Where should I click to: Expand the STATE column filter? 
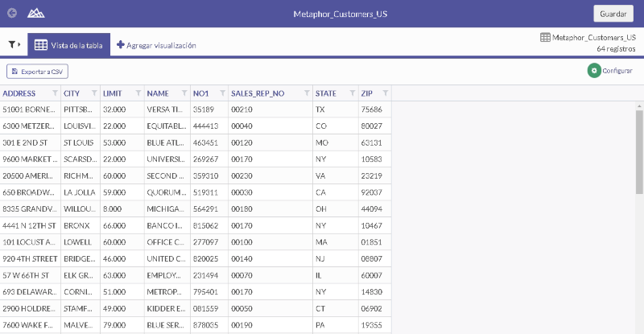(351, 93)
